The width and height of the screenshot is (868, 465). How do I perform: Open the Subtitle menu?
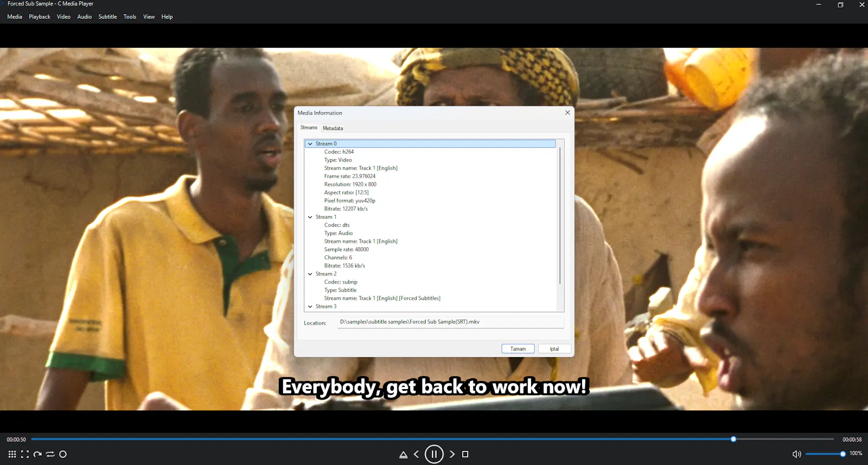coord(107,17)
